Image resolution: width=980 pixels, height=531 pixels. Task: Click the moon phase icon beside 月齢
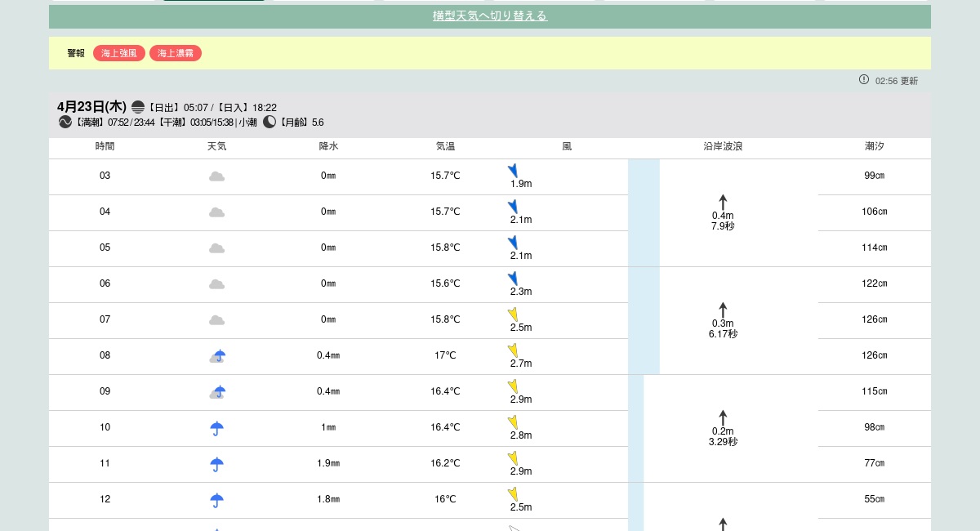(269, 122)
